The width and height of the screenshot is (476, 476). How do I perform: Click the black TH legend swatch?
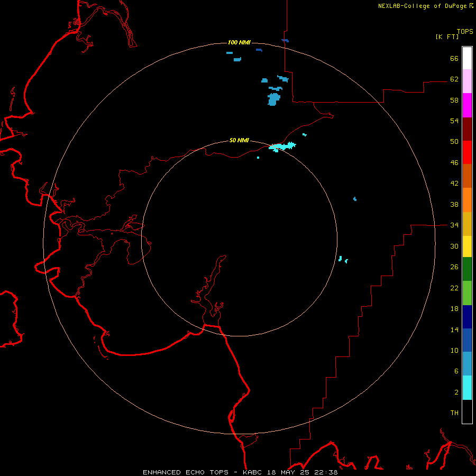[x=467, y=411]
